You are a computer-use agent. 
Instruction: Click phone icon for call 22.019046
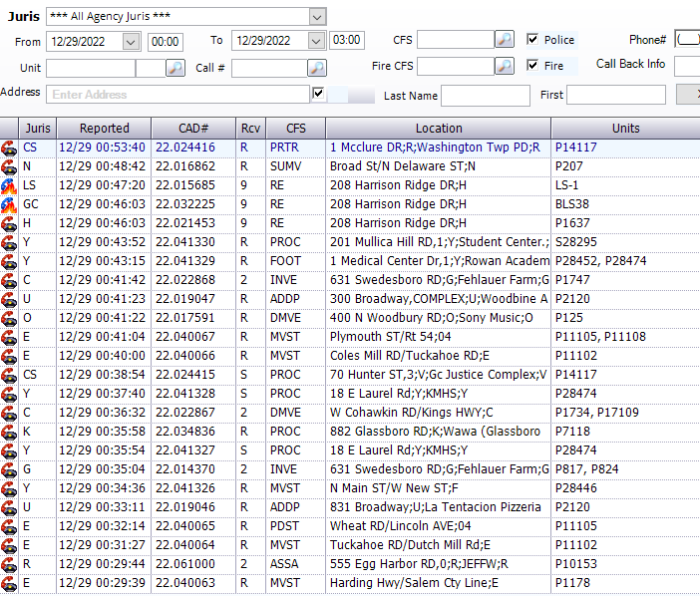[9, 507]
